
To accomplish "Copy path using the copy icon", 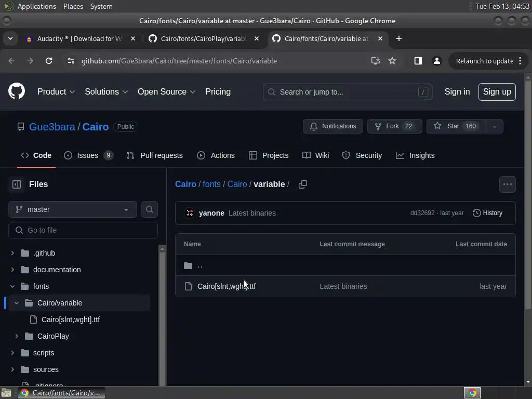I will (303, 184).
